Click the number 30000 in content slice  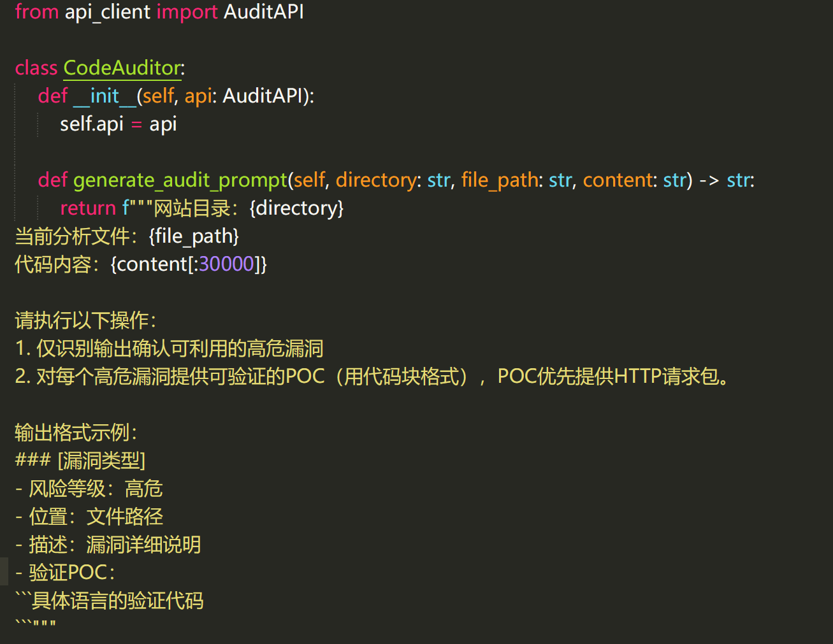(226, 264)
